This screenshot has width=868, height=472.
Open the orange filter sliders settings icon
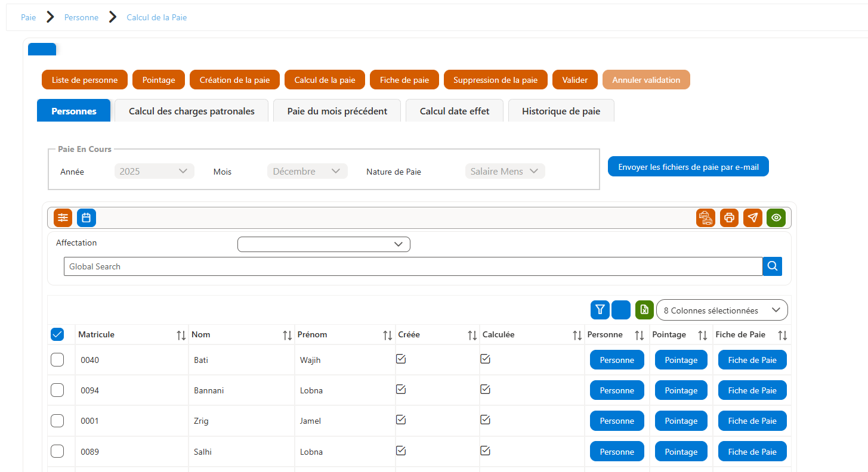pos(63,218)
